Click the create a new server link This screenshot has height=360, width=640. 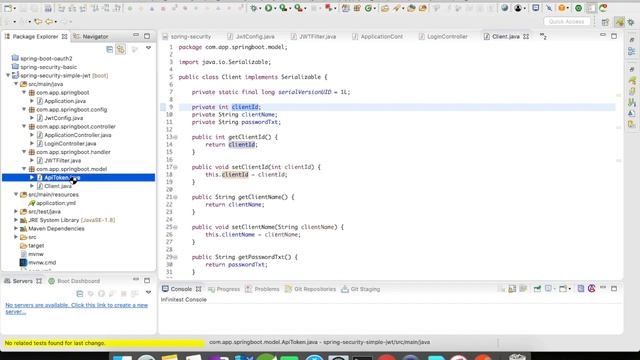tap(77, 308)
